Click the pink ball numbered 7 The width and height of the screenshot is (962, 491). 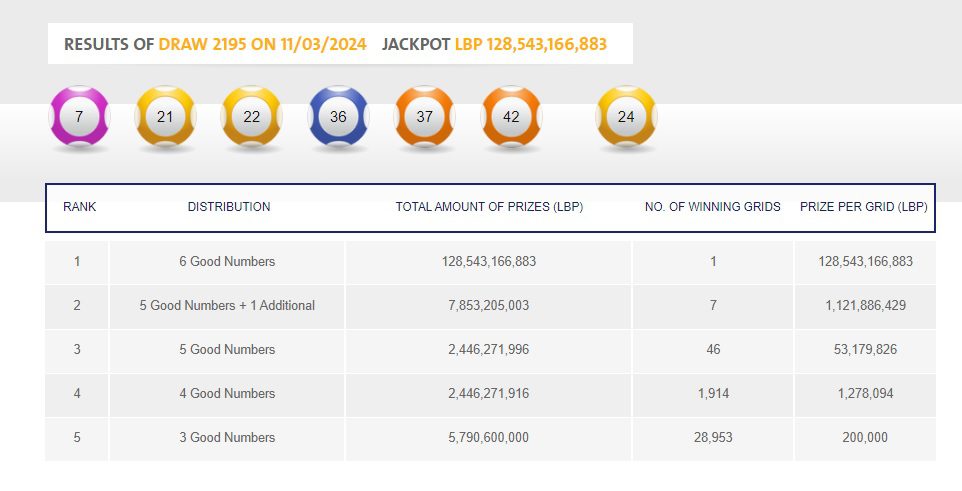click(x=79, y=117)
